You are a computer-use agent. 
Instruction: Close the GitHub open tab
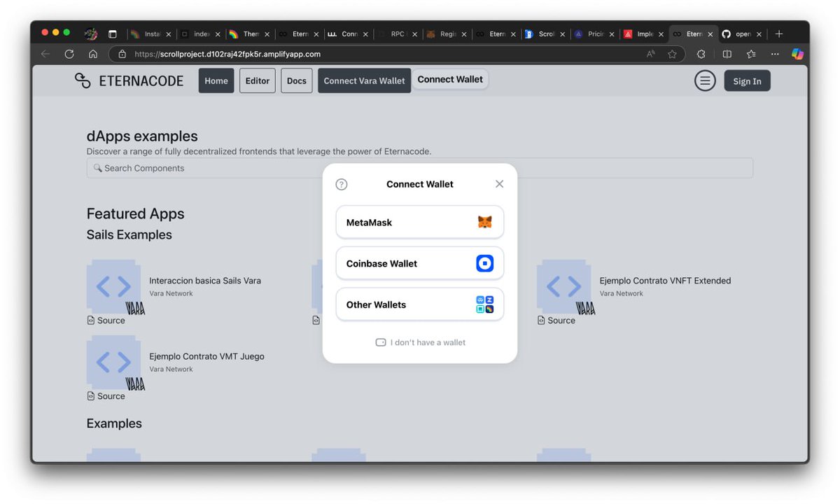click(x=760, y=34)
